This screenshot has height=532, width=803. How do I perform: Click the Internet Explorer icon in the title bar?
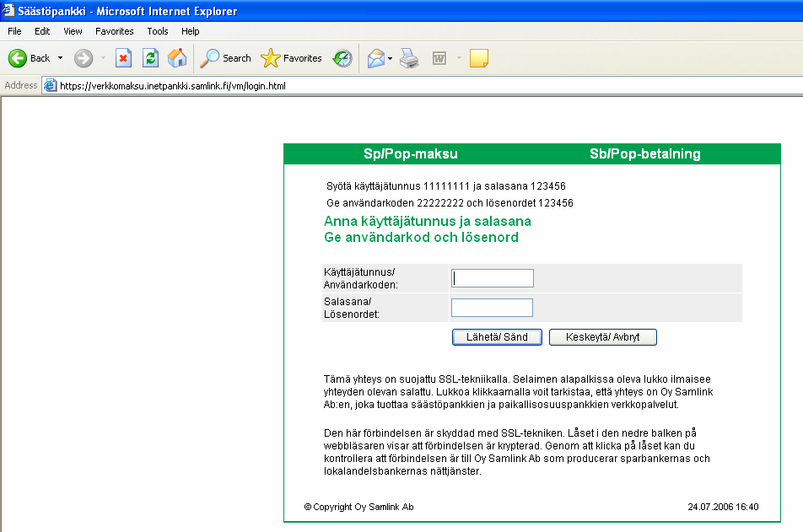8,10
